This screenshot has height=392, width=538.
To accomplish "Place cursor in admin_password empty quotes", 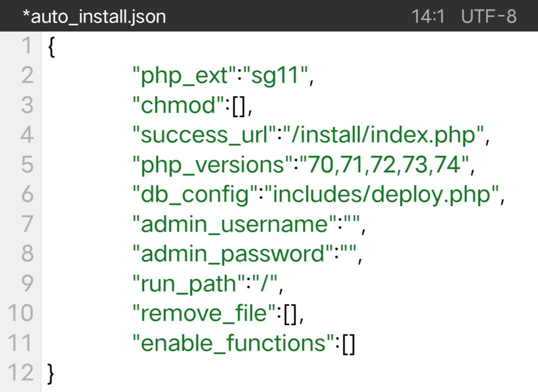I will [x=348, y=253].
